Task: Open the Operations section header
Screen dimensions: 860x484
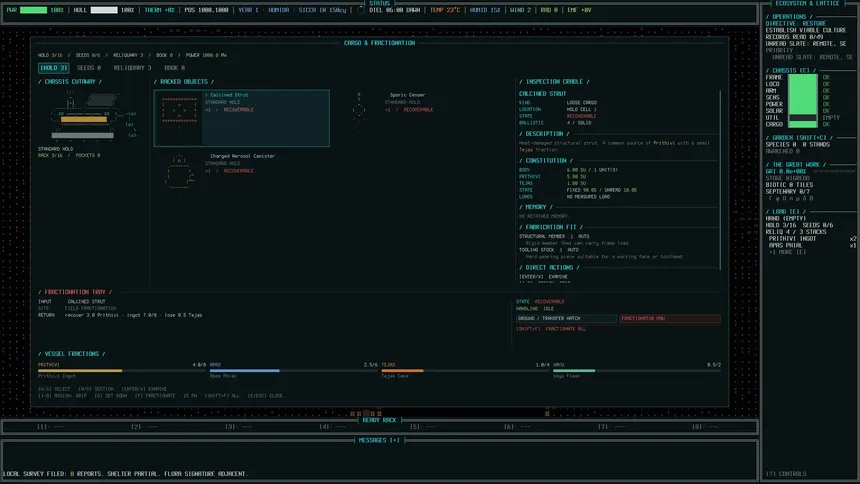Action: point(789,17)
